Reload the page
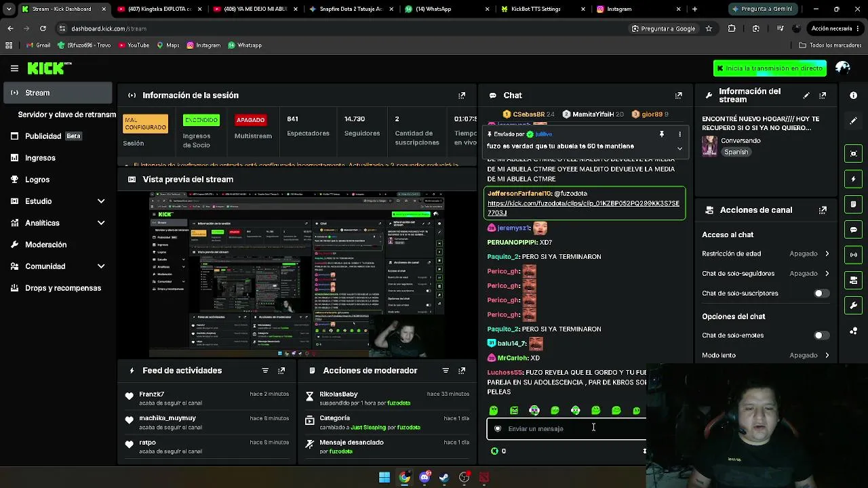Image resolution: width=868 pixels, height=488 pixels. tap(43, 28)
